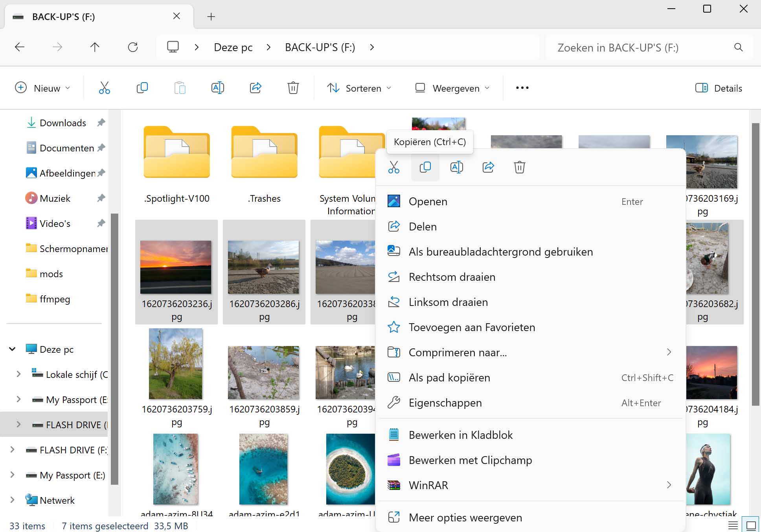Expand the WinRAR submenu

(669, 485)
